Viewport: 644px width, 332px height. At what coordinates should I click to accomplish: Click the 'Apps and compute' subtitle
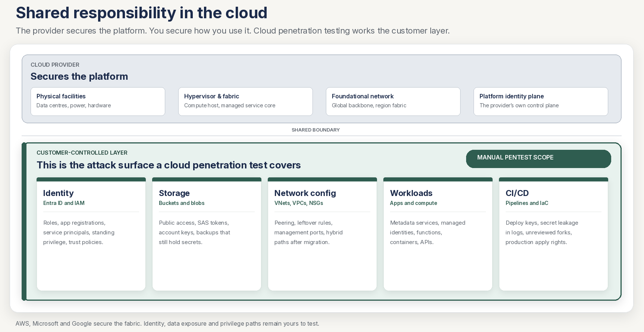[x=414, y=203]
